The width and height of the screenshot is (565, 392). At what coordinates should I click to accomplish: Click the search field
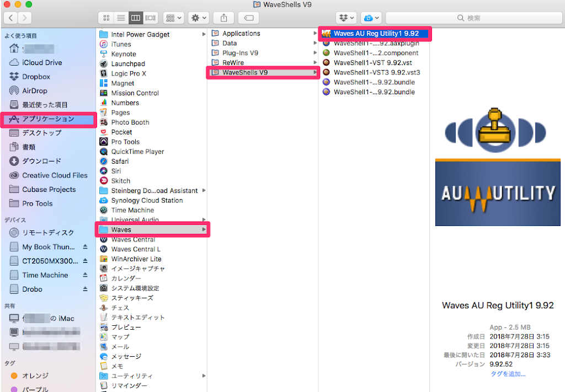point(474,18)
